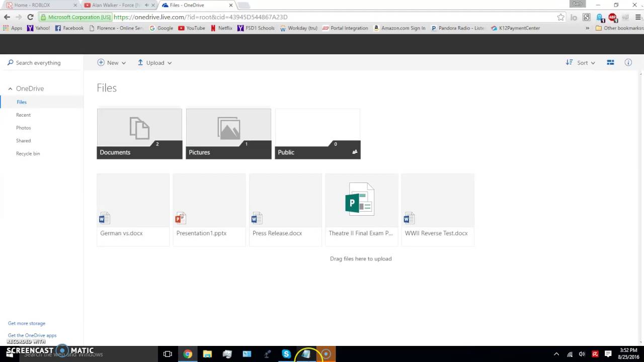644x362 pixels.
Task: Open the Recycle bin
Action: coord(28,154)
